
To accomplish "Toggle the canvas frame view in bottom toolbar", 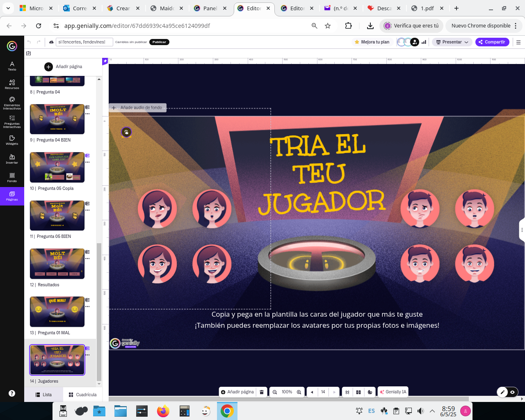I will pyautogui.click(x=347, y=392).
